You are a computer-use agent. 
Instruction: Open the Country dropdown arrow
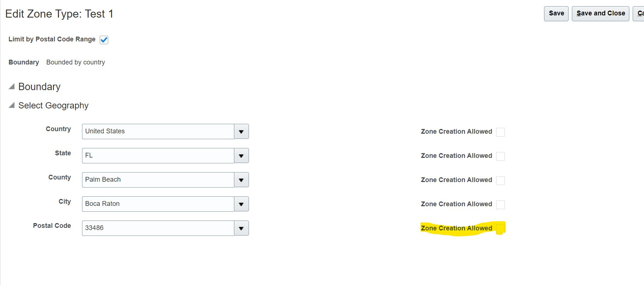241,131
